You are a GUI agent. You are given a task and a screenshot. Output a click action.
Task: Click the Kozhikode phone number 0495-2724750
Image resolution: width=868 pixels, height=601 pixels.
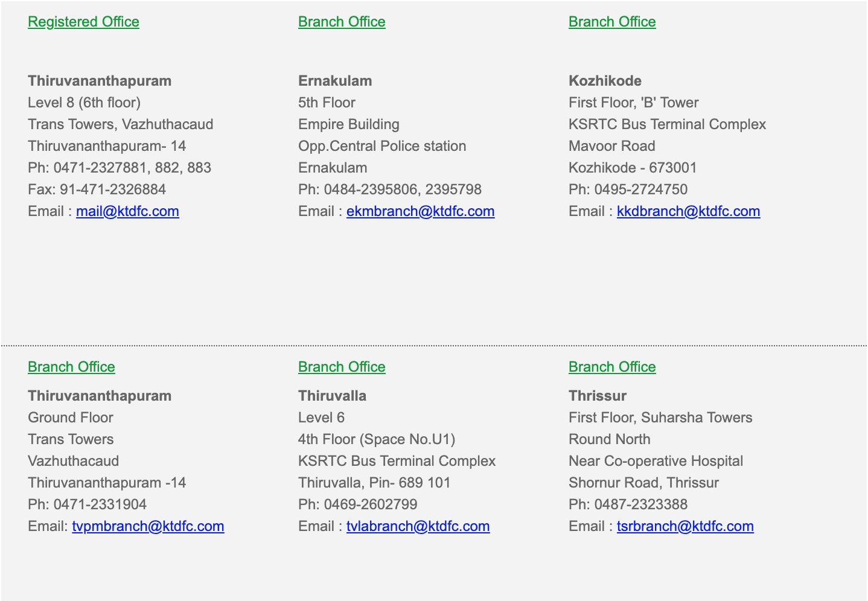click(x=640, y=189)
